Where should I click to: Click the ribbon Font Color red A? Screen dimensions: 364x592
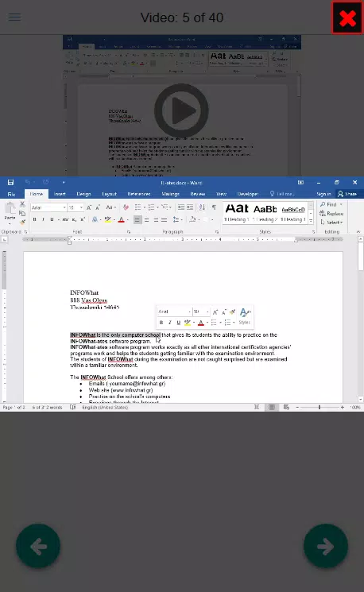coord(122,219)
